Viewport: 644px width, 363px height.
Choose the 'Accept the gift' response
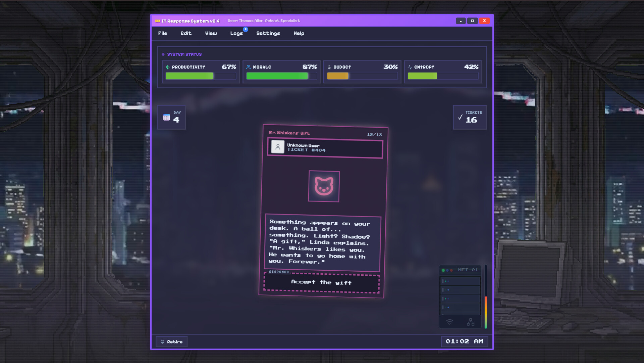(321, 282)
